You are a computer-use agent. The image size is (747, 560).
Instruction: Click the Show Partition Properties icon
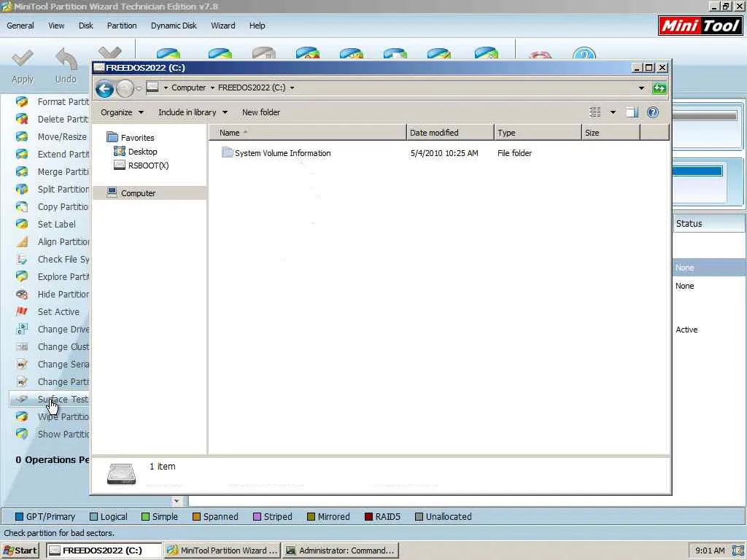click(22, 435)
